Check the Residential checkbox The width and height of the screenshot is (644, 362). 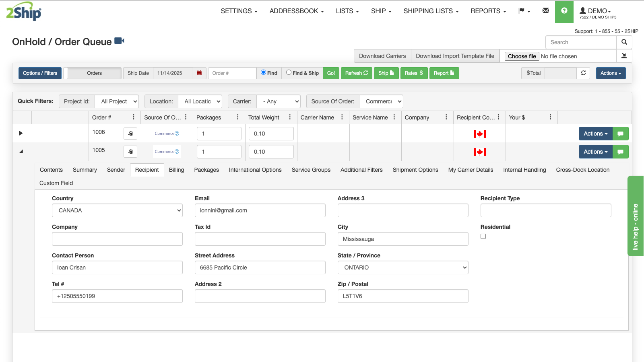pyautogui.click(x=483, y=237)
